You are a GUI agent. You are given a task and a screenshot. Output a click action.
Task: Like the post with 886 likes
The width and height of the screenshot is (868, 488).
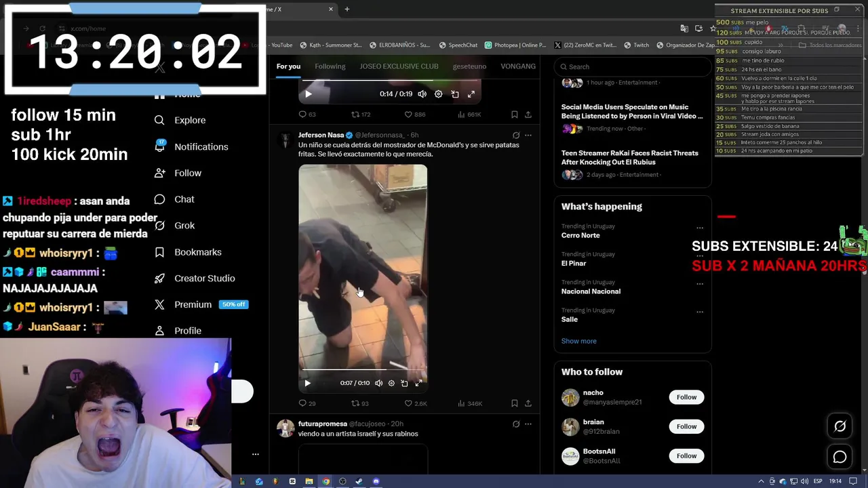click(415, 115)
